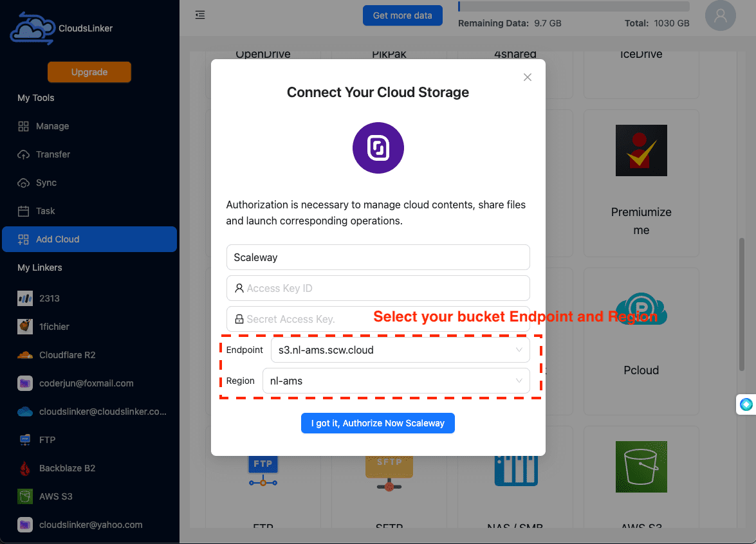Click the Access Key ID person icon
This screenshot has width=756, height=544.
(x=239, y=288)
